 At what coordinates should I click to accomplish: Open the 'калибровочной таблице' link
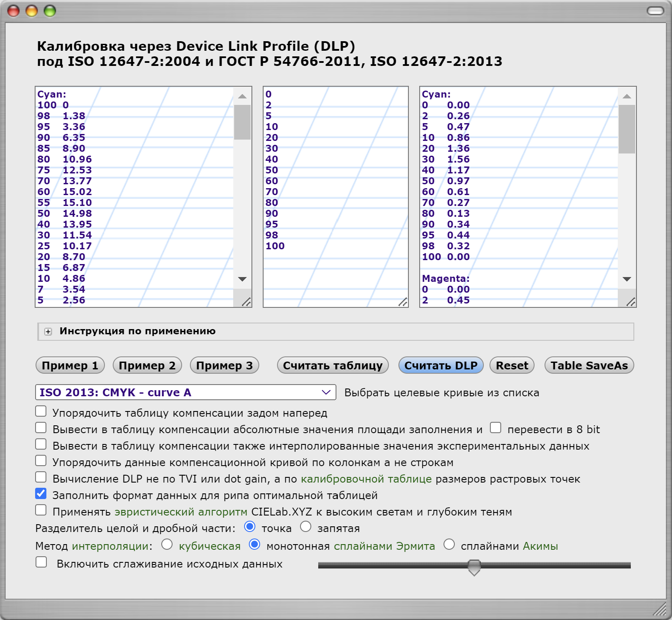pos(366,479)
